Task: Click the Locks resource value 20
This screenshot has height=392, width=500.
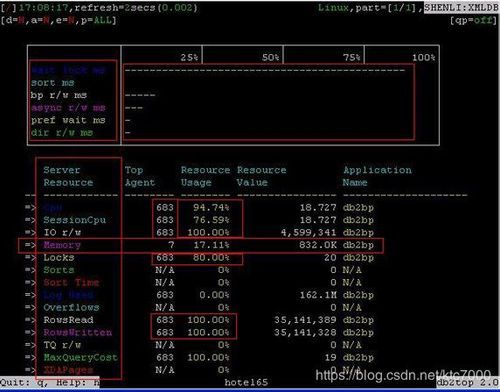Action: tap(330, 257)
